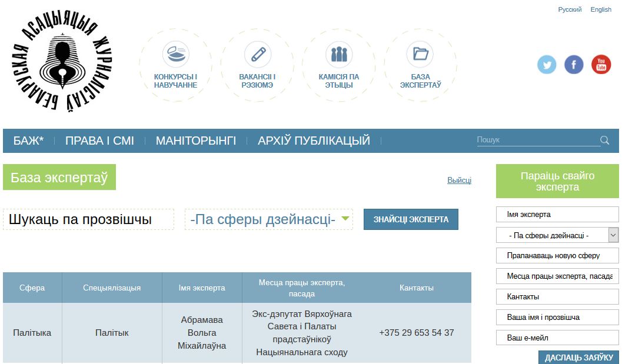Open the YouTube channel icon

coord(601,65)
